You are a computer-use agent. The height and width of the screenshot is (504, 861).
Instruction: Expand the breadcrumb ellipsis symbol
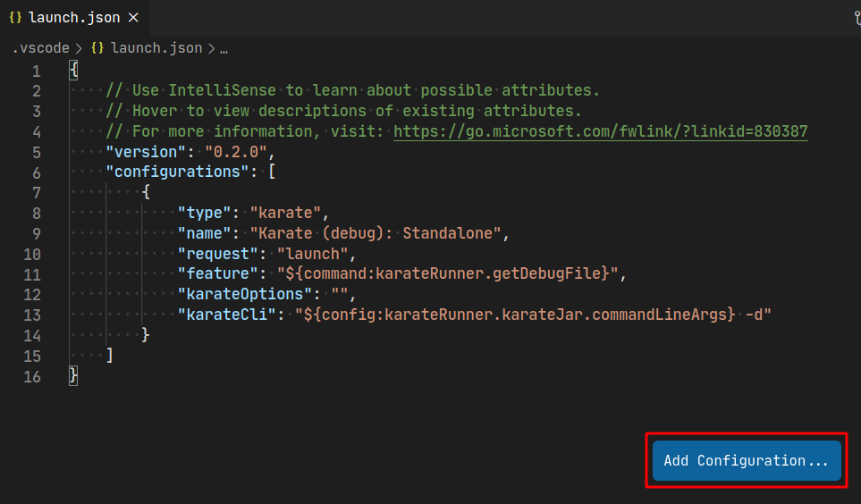tap(223, 48)
